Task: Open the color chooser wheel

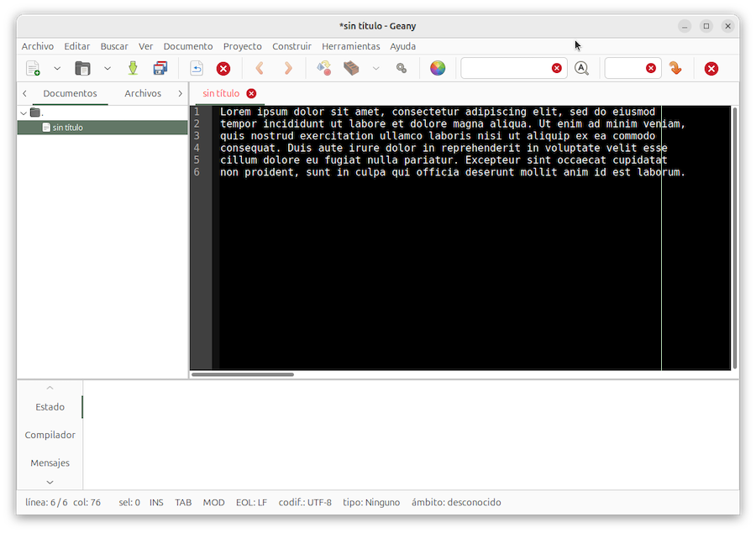Action: pos(438,69)
